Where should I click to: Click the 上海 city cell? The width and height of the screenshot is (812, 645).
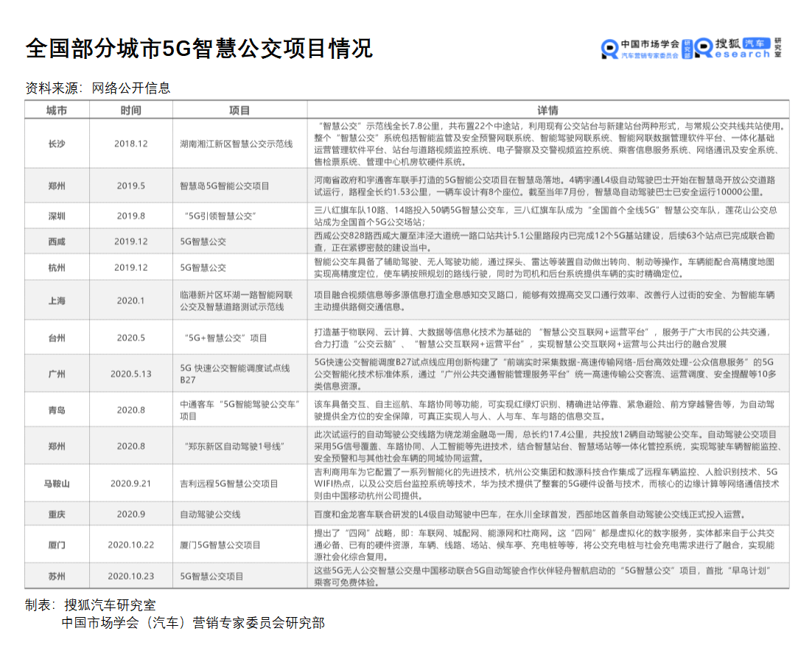57,300
